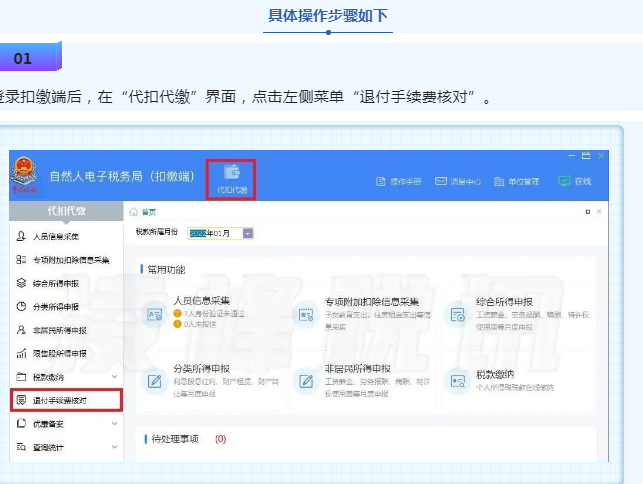Click 分类所得申报 title in 常用功能
Image resolution: width=643 pixels, height=484 pixels.
click(201, 368)
